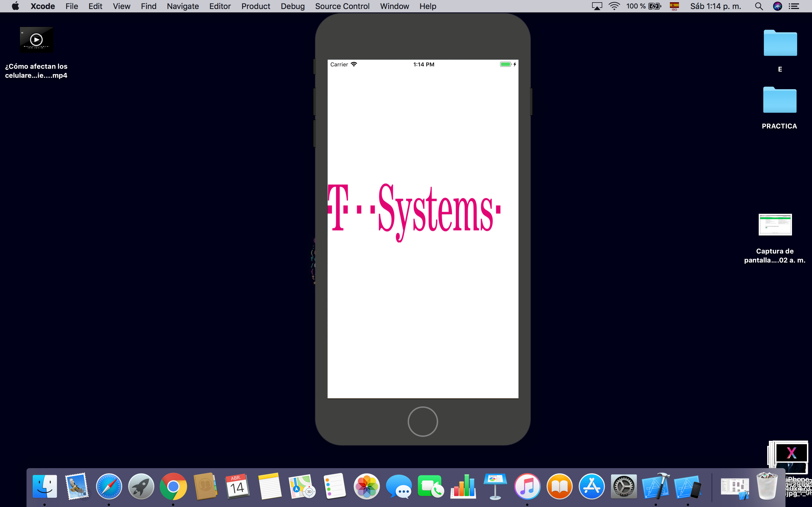This screenshot has width=812, height=507.
Task: Open the Source Control menu
Action: pos(342,6)
